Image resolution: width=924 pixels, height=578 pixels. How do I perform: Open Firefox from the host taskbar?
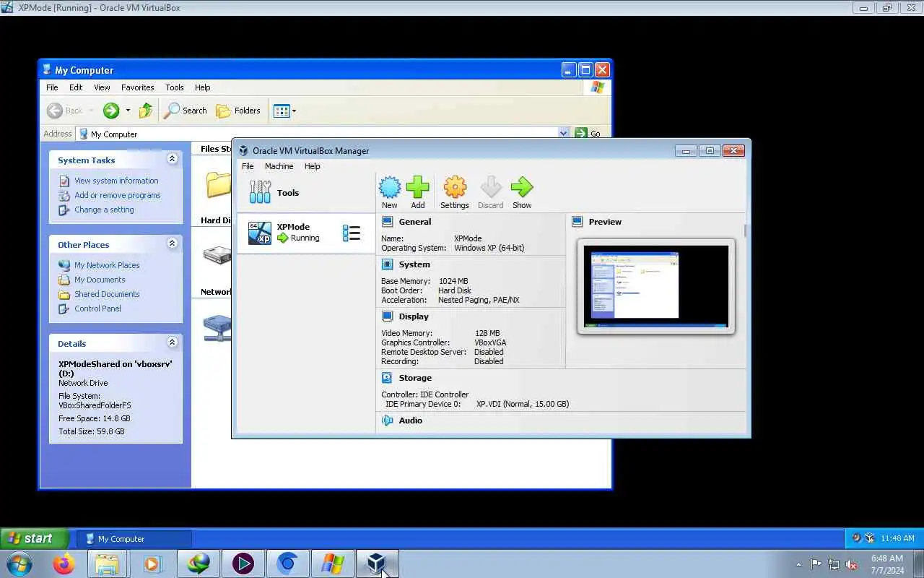coord(64,564)
